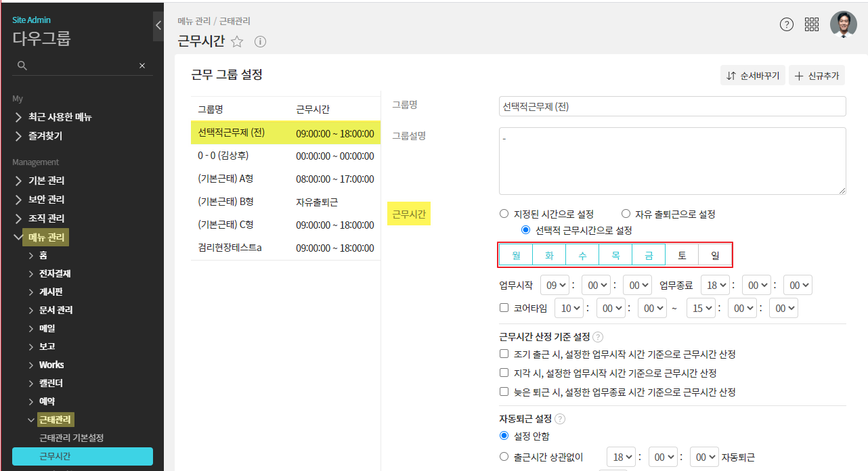Check 조기 출근 시 근무시간 산정 option
868x471 pixels.
(504, 354)
